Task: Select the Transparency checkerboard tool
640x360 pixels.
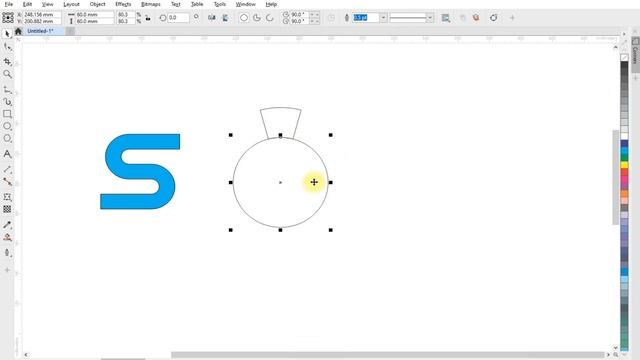Action: point(7,209)
